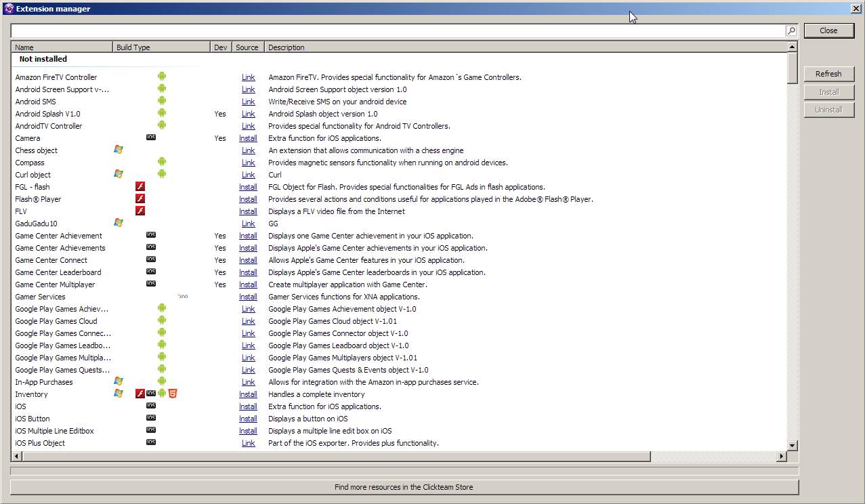
Task: Click Install link for Gamer Services
Action: (248, 297)
